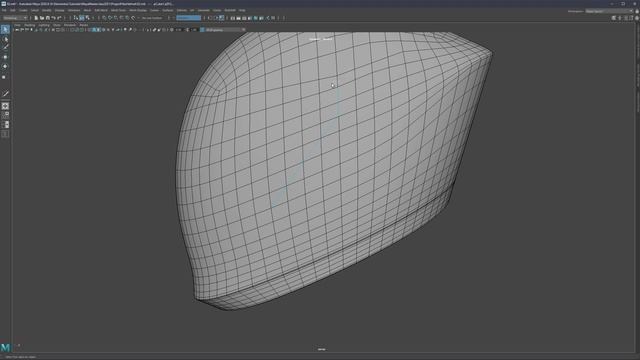Click the viewport exposure value field
The height and width of the screenshot is (360, 640).
(179, 30)
